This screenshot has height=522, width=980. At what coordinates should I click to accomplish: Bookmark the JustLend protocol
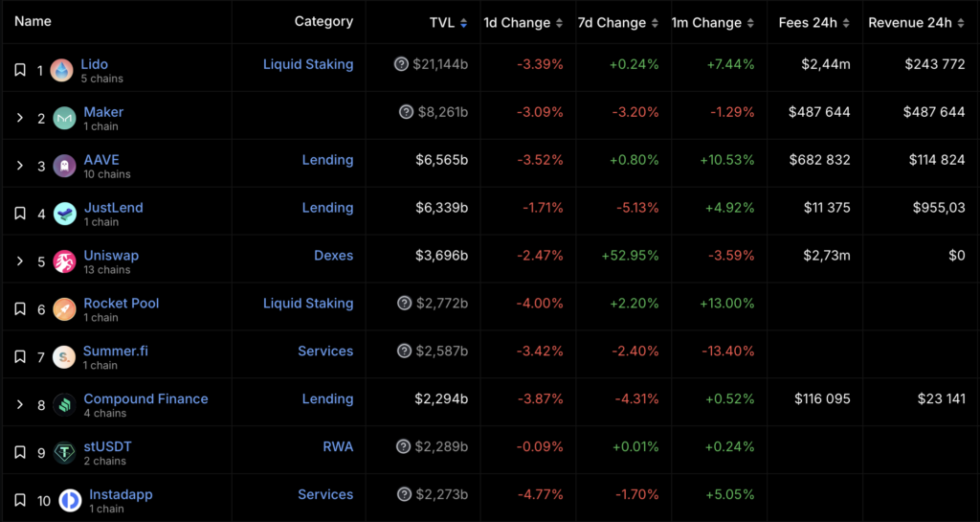coord(19,214)
